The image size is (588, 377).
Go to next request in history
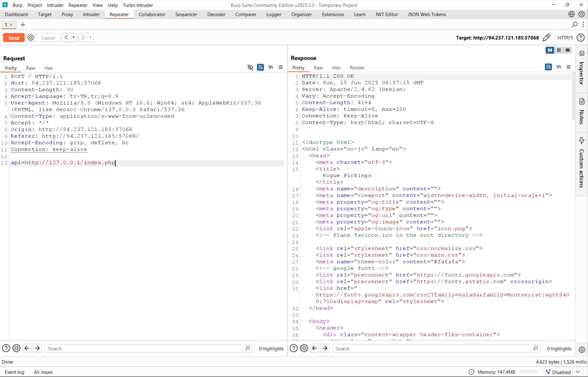(x=83, y=38)
